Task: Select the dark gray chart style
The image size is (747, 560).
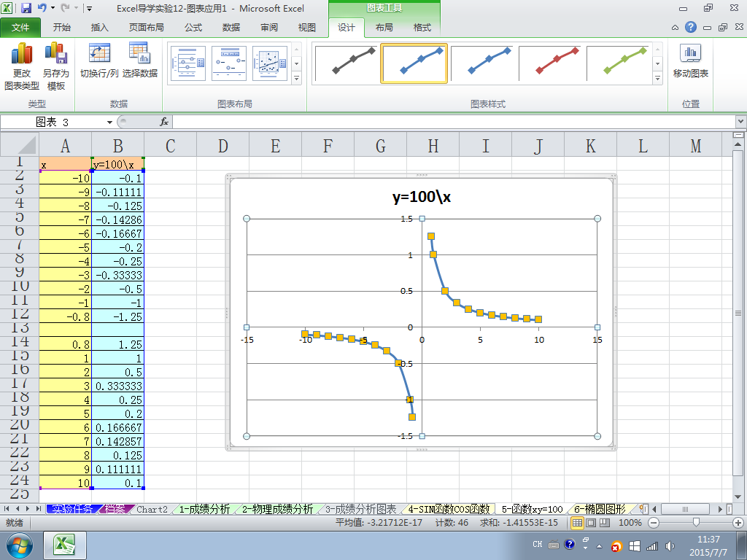Action: (345, 63)
